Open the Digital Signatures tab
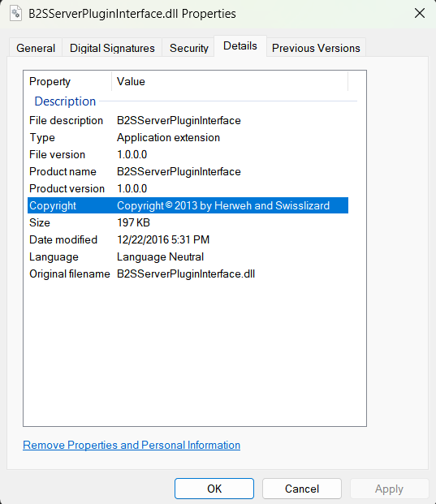Viewport: 436px width, 504px height. click(x=112, y=48)
